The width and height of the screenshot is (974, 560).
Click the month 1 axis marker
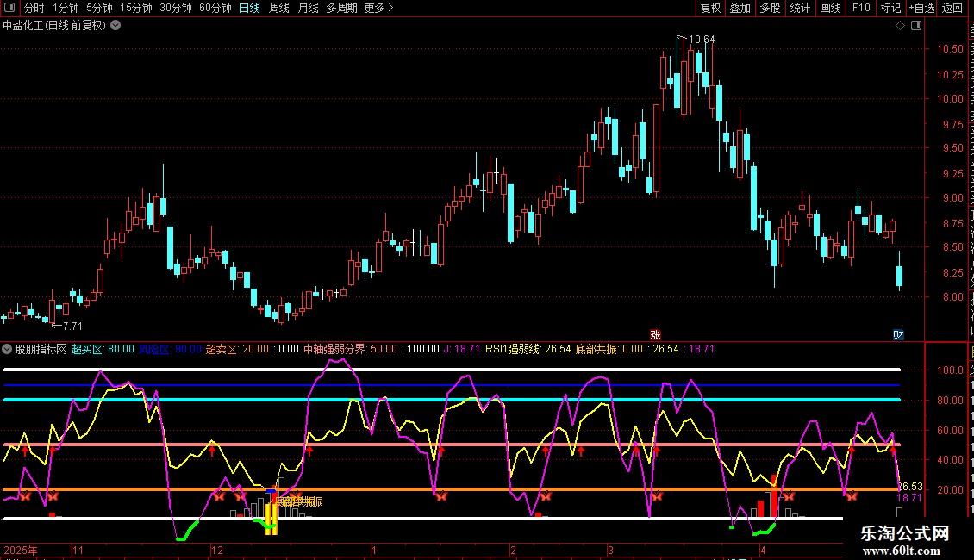click(x=374, y=550)
